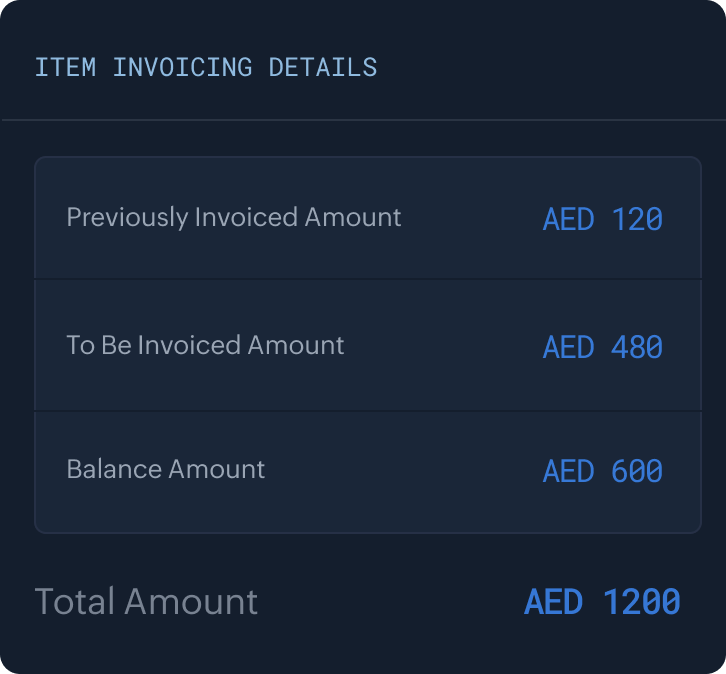Click the word Total at the bottom
Viewport: 726px width, 674px height.
(74, 602)
